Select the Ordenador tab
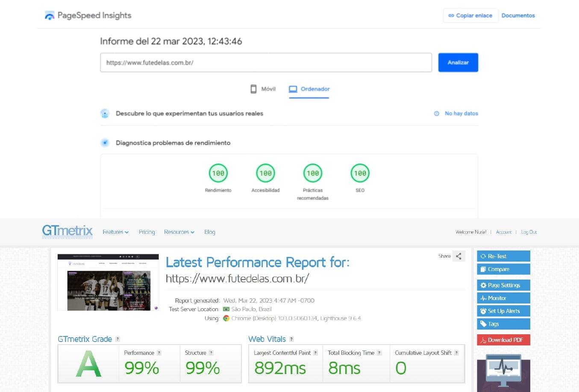Screen dimensions: 579x392 pyautogui.click(x=309, y=89)
